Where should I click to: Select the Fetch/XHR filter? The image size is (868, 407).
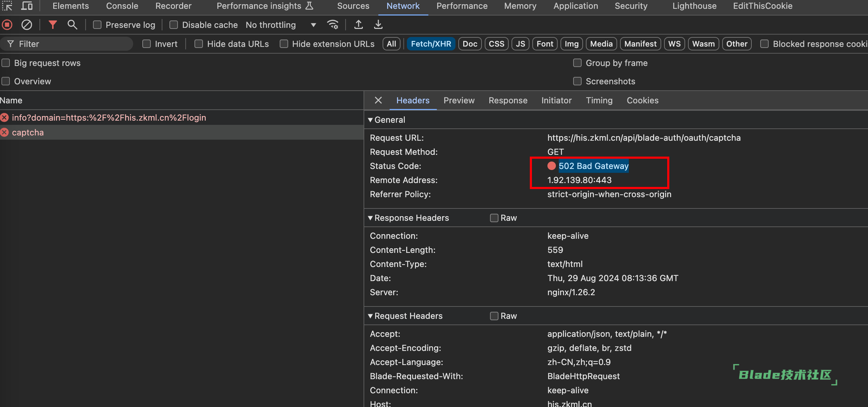431,44
